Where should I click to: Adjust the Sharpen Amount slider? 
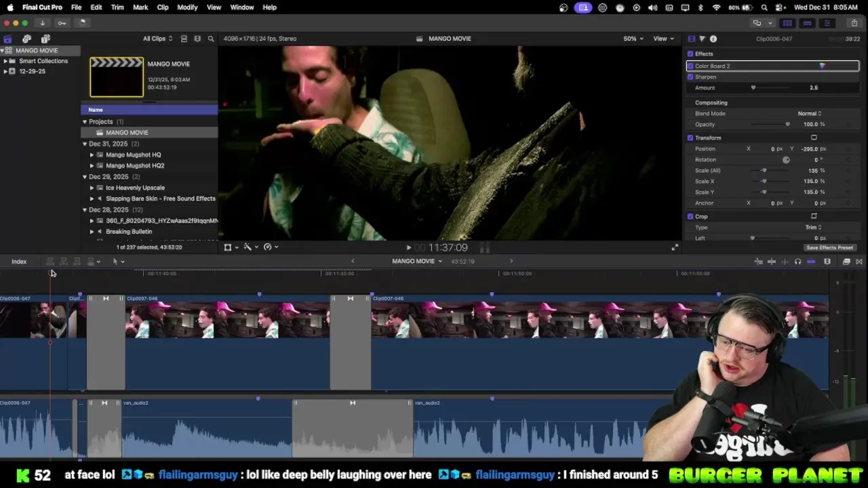pyautogui.click(x=753, y=87)
